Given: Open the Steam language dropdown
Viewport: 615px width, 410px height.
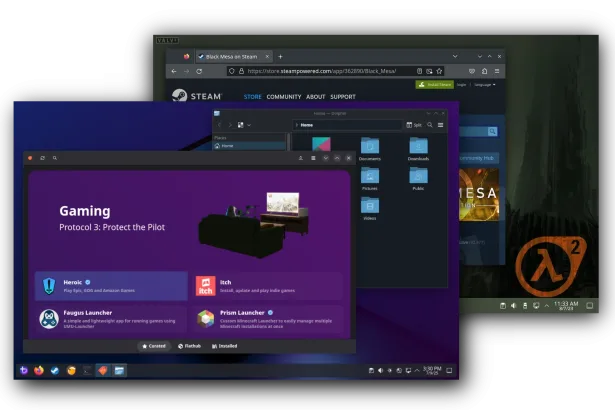Looking at the screenshot, I should [x=483, y=85].
